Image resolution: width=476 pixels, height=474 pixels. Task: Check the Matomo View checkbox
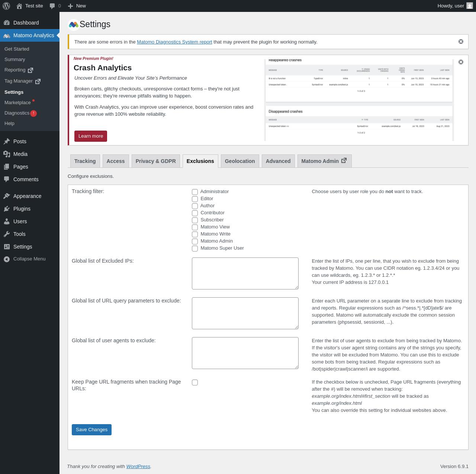195,227
